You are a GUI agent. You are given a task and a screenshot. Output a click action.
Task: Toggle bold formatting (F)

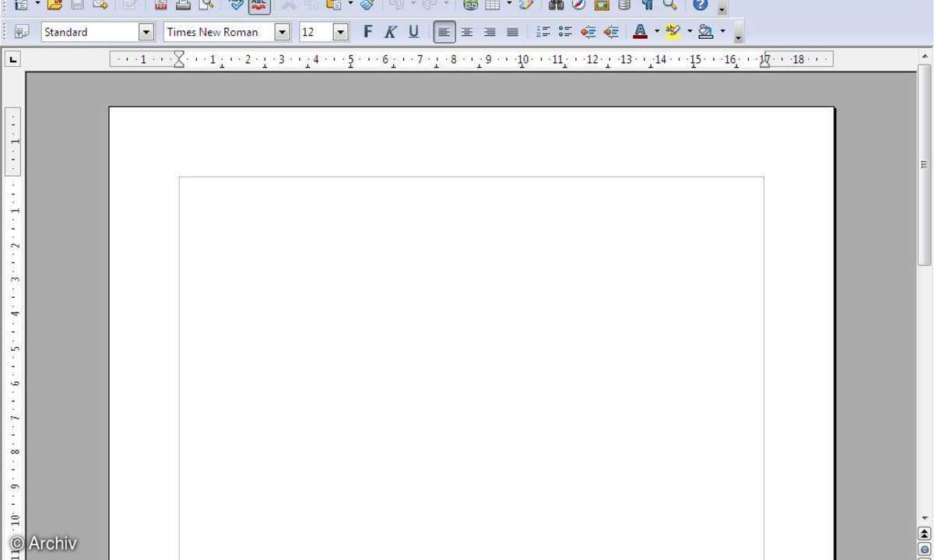pos(368,32)
